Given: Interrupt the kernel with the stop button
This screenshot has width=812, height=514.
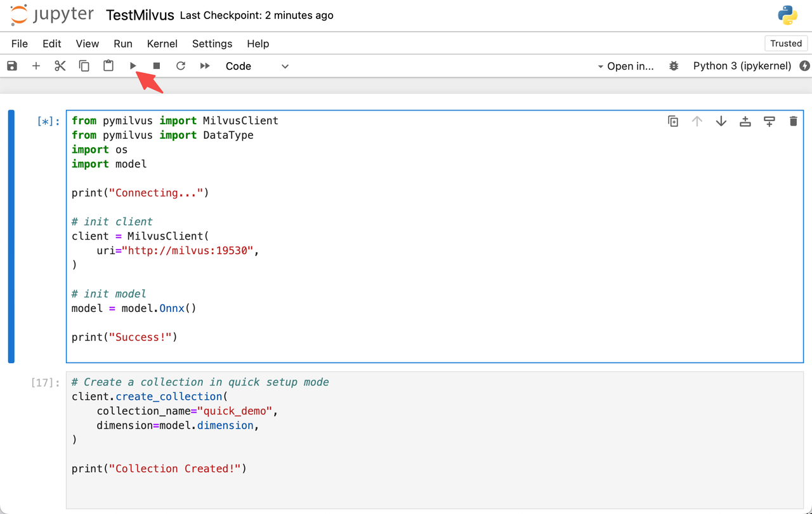Looking at the screenshot, I should (x=157, y=66).
